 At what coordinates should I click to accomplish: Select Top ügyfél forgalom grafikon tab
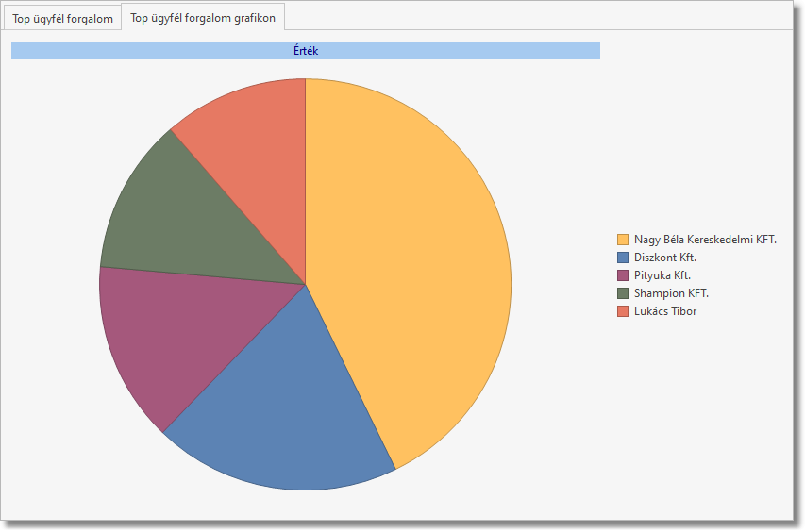pos(203,18)
